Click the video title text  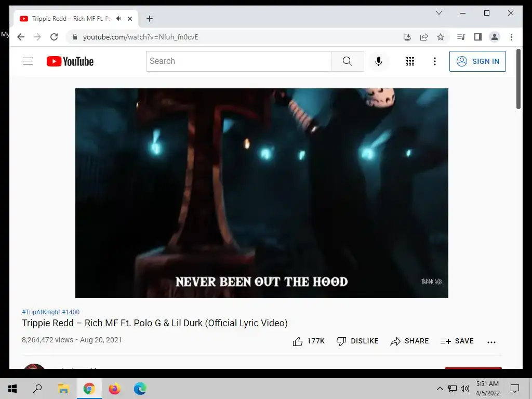(x=155, y=323)
